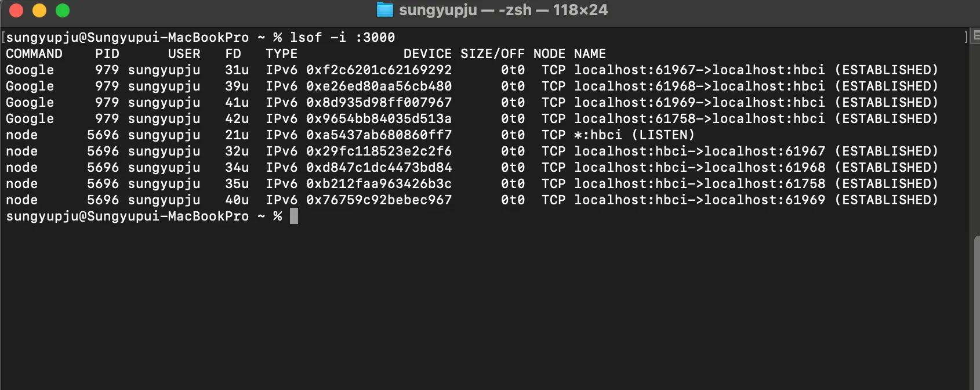Click device address 0x76759c92bebec967
Image resolution: width=980 pixels, height=390 pixels.
coord(379,200)
